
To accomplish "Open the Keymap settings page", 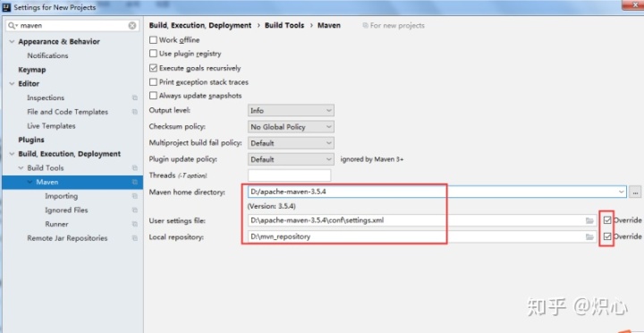I will click(32, 70).
